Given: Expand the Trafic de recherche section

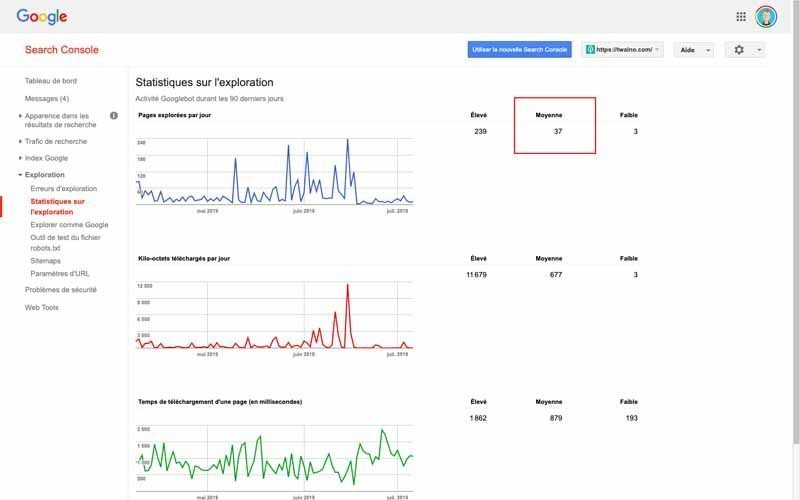Looking at the screenshot, I should click(x=56, y=141).
